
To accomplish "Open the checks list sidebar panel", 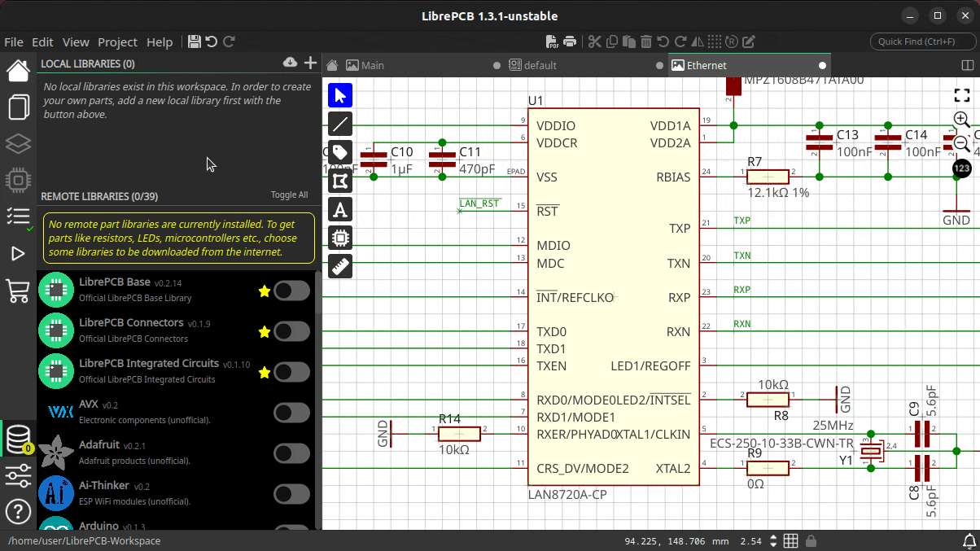I will pos(18,216).
